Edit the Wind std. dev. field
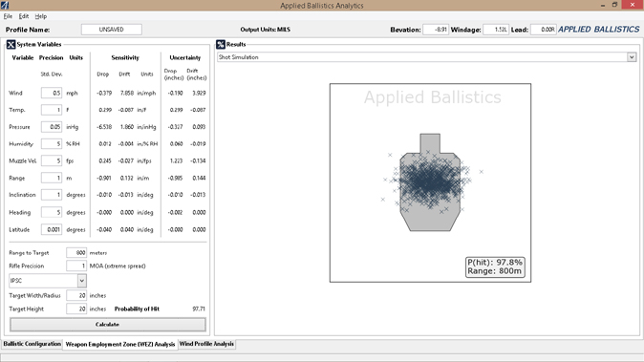 tap(52, 93)
